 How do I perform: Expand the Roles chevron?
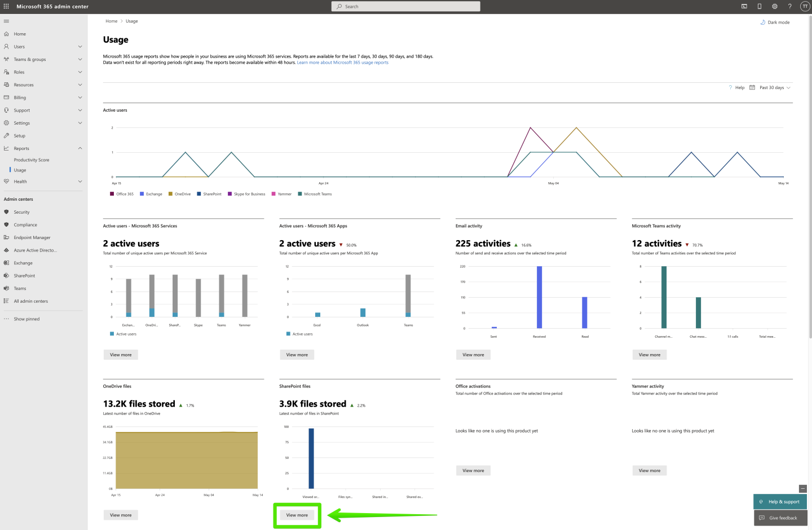(x=80, y=72)
